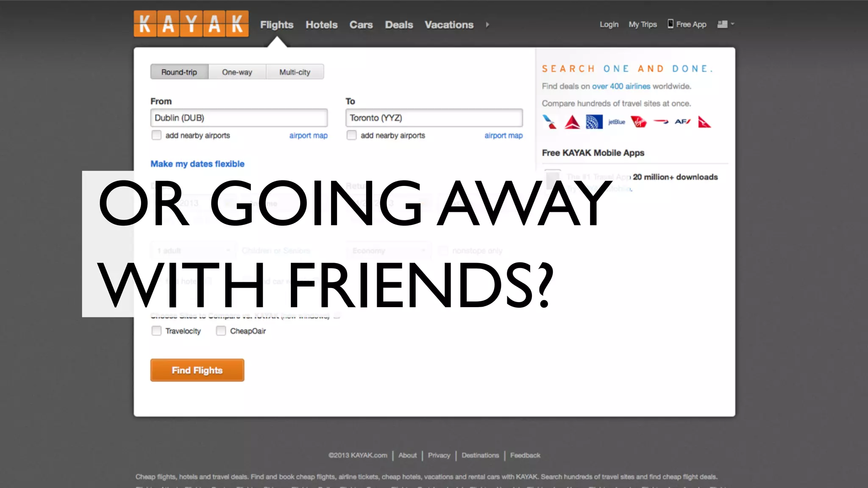Click Privacy in the footer
868x488 pixels.
click(439, 455)
